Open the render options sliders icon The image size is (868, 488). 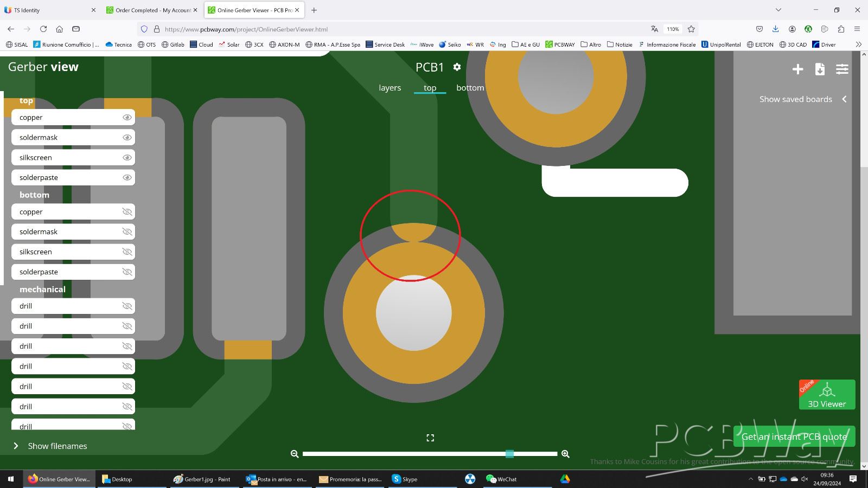[842, 69]
